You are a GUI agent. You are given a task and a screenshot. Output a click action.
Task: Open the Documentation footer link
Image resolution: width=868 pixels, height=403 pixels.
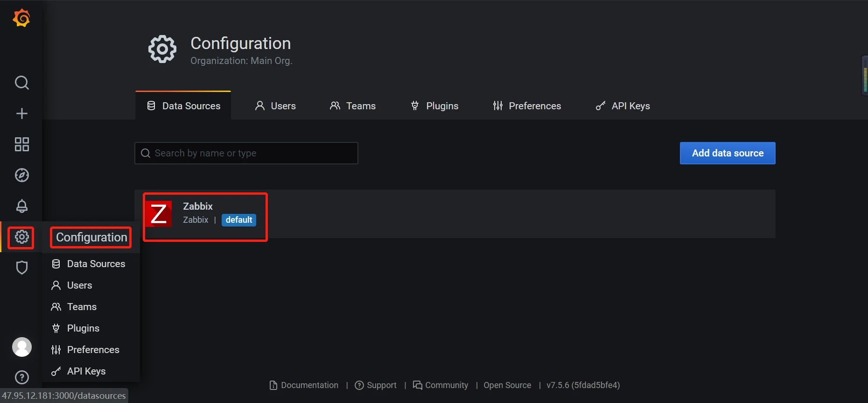click(x=304, y=385)
